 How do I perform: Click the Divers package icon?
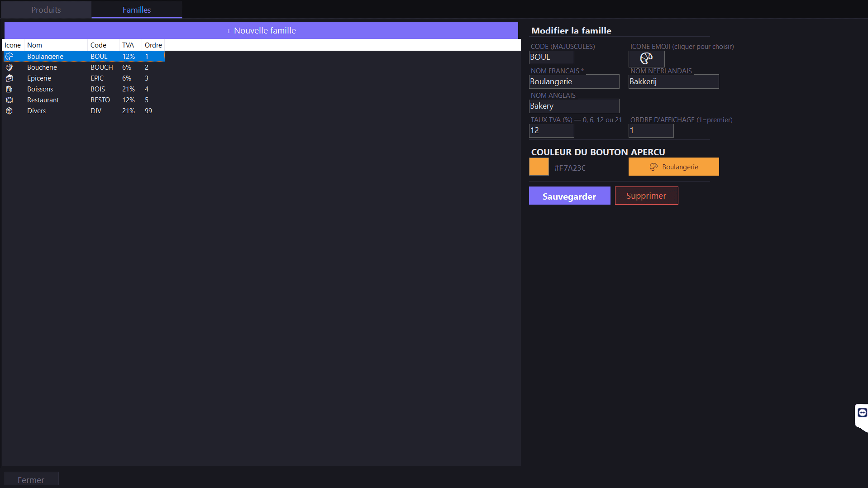click(9, 111)
